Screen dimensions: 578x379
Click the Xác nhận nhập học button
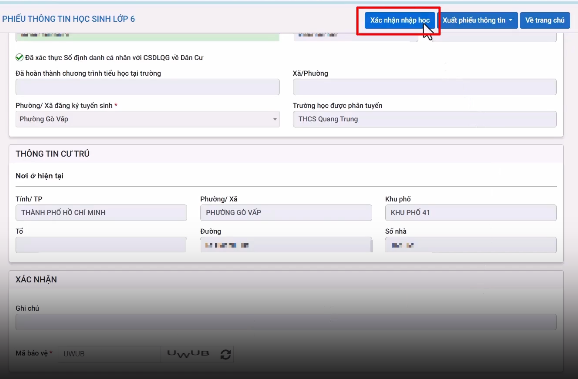tap(400, 20)
